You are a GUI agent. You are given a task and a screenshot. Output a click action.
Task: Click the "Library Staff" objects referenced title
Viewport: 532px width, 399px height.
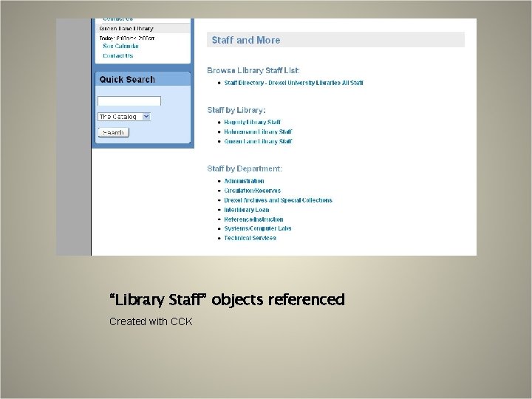point(227,300)
